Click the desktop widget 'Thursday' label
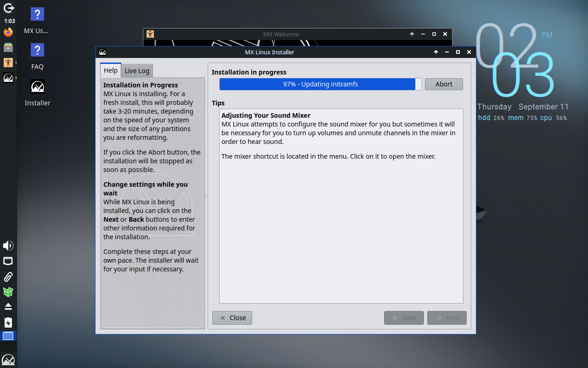This screenshot has width=588, height=368. click(494, 107)
